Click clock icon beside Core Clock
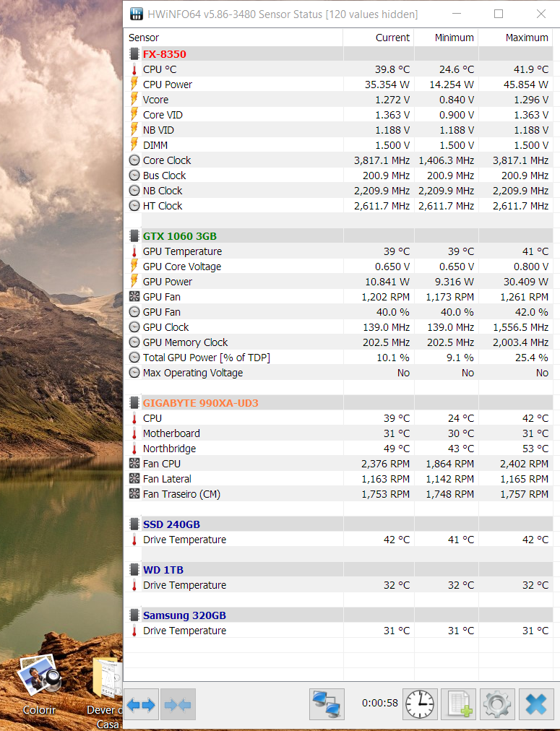 134,160
